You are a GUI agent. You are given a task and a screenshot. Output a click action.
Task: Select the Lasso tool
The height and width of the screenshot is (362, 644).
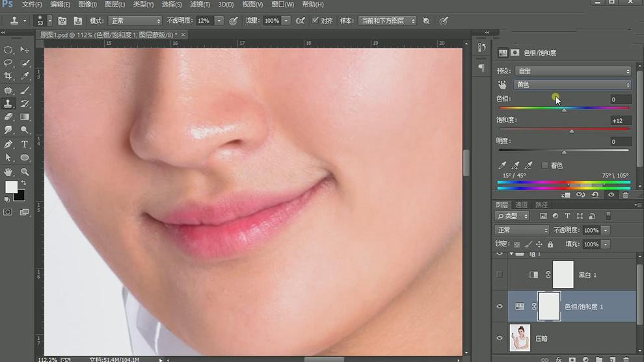8,63
